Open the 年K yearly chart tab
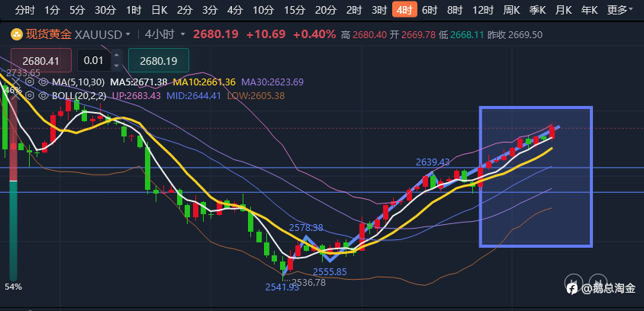 pyautogui.click(x=589, y=10)
